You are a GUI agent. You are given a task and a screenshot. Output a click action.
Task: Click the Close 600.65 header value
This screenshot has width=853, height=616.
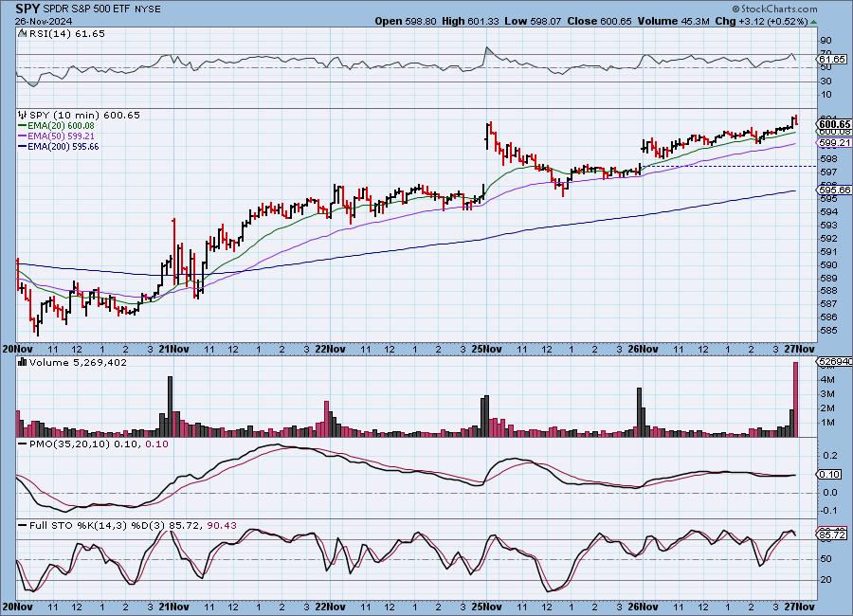click(599, 21)
